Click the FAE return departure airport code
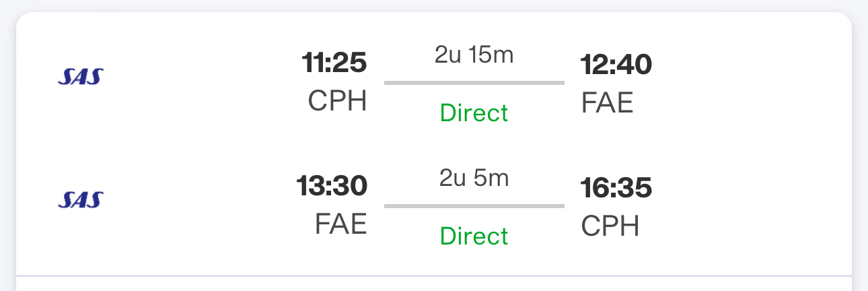This screenshot has width=868, height=291. coord(340,224)
